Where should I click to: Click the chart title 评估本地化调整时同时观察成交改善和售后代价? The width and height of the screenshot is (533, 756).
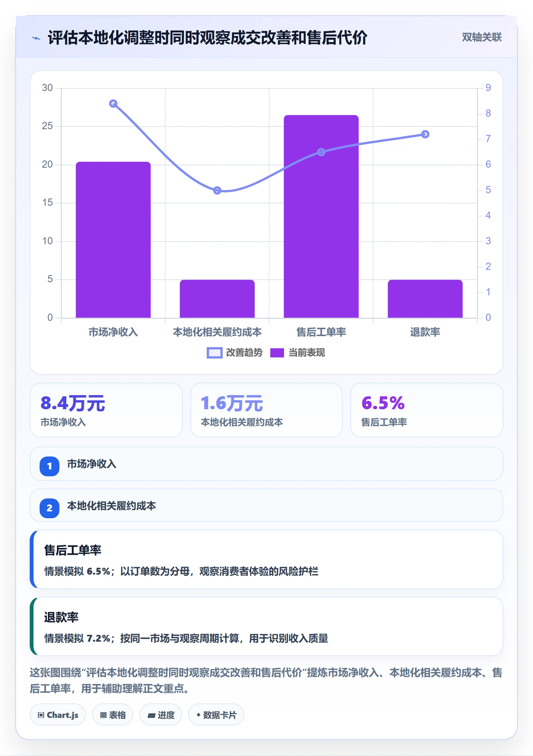[x=207, y=38]
